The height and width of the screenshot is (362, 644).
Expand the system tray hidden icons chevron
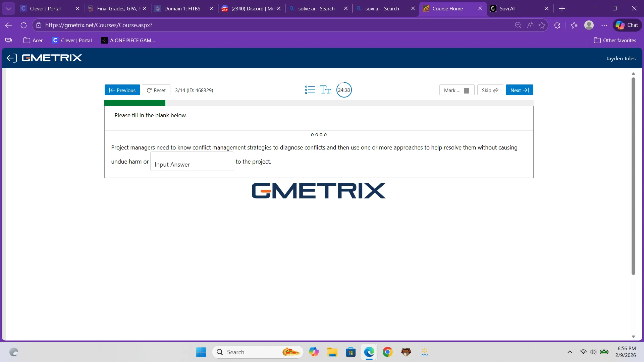[x=570, y=352]
